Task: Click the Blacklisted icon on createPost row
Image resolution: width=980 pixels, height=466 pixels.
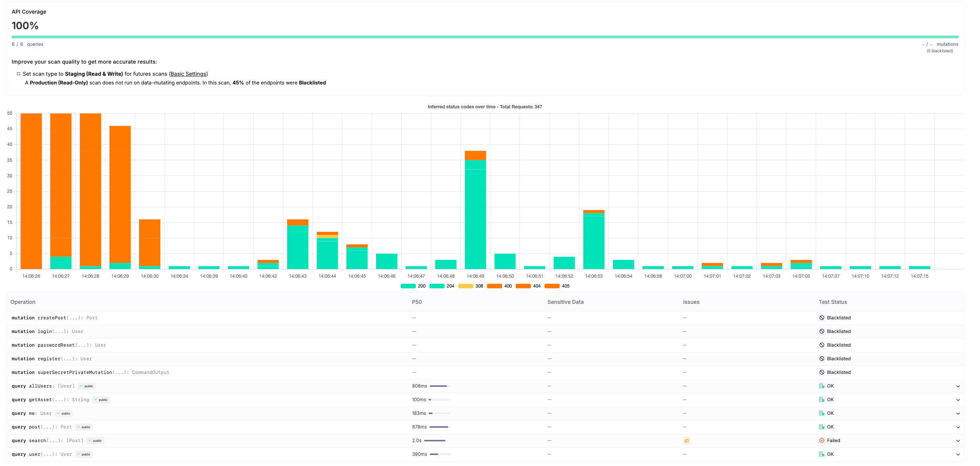Action: (x=822, y=318)
